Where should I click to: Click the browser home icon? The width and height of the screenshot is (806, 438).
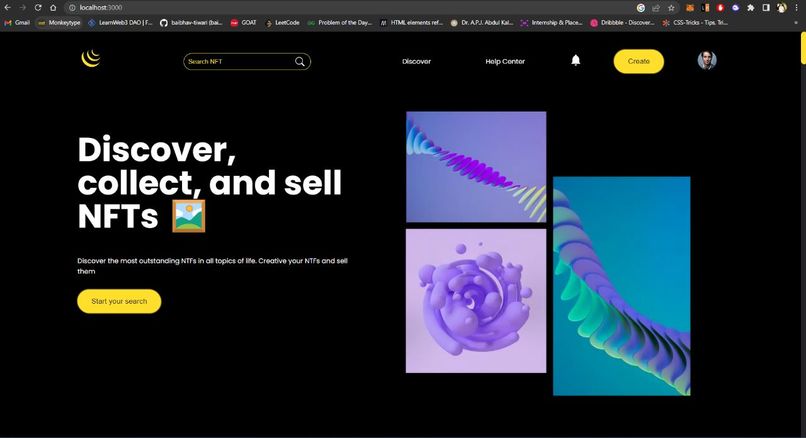(53, 8)
